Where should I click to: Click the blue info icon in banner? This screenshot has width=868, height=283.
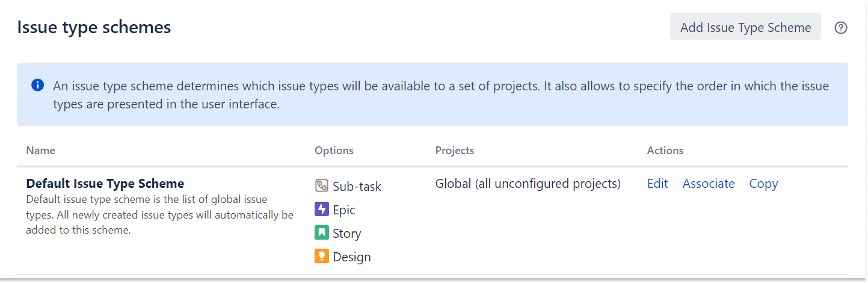pyautogui.click(x=37, y=86)
